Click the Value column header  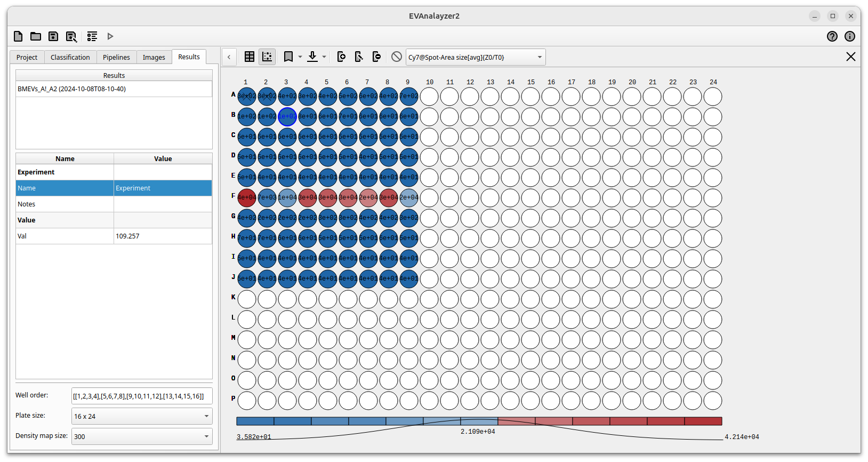tap(163, 158)
